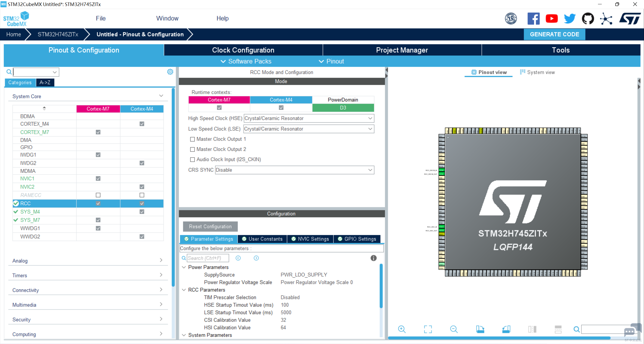Click the 10-year anniversary badge icon
Image resolution: width=644 pixels, height=344 pixels.
click(x=511, y=19)
